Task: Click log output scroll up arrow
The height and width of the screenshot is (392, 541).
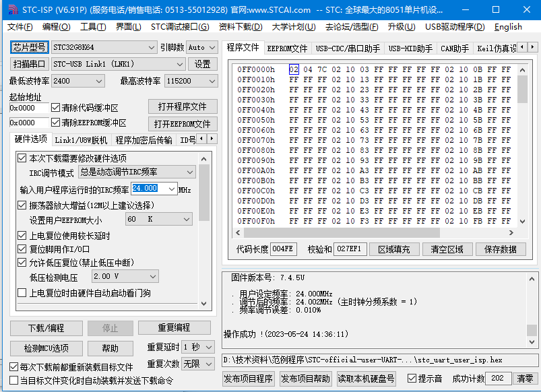Action: click(532, 279)
